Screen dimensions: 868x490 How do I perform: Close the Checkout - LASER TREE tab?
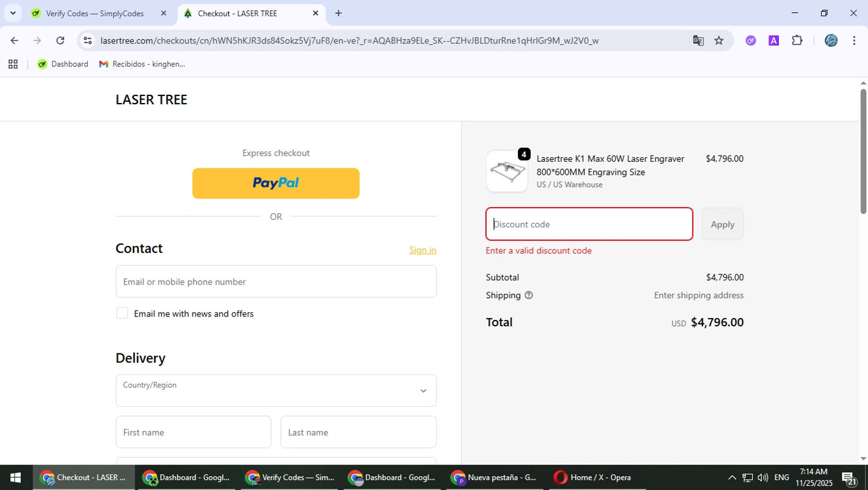[x=315, y=13]
